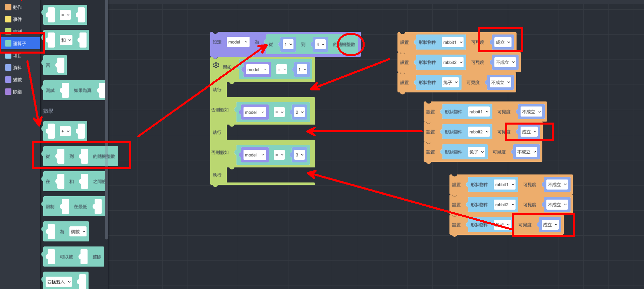Click the gear icon on the 假如 block

[216, 65]
